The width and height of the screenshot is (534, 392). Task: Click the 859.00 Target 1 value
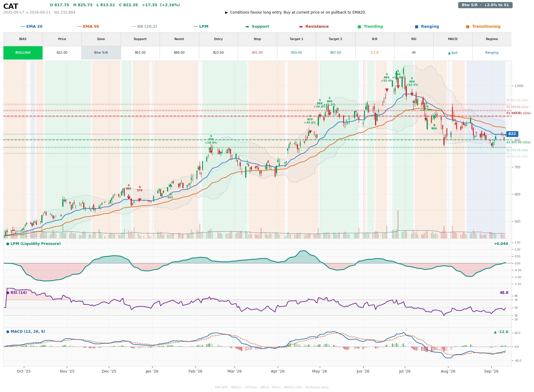coord(297,53)
